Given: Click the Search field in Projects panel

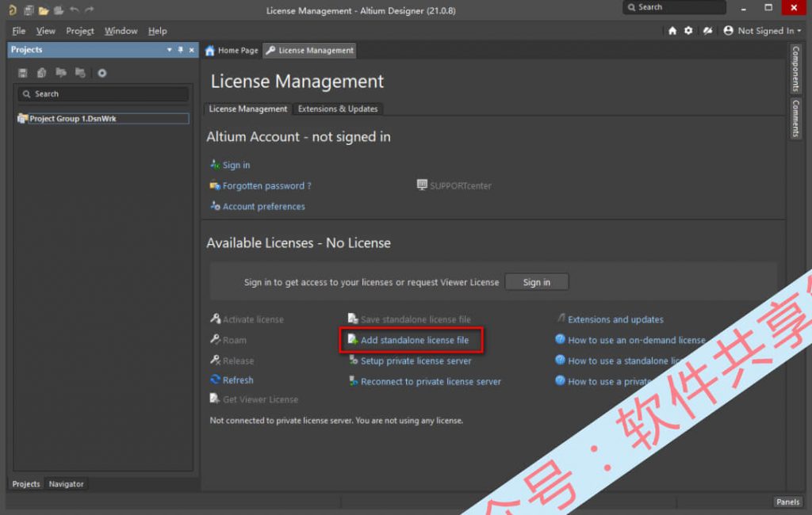Looking at the screenshot, I should 103,93.
